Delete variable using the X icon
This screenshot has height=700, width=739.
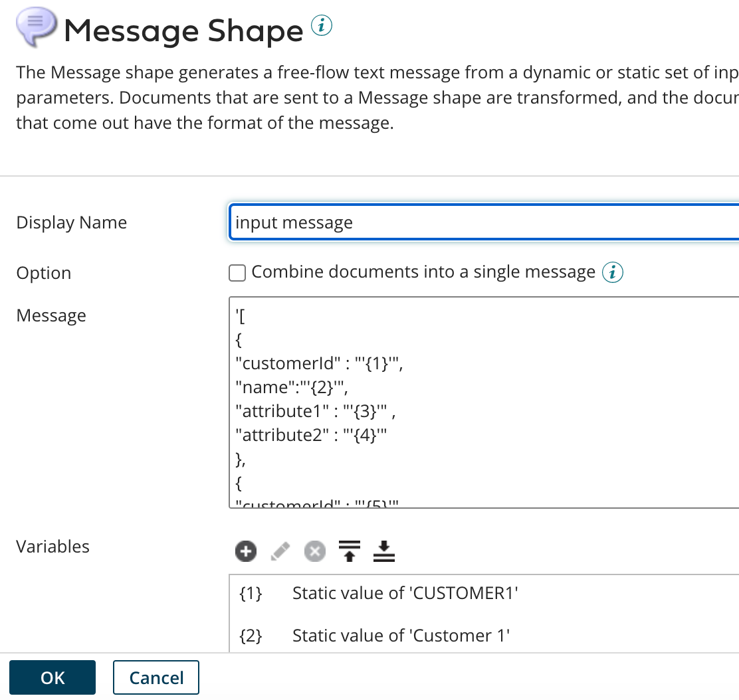(x=315, y=551)
